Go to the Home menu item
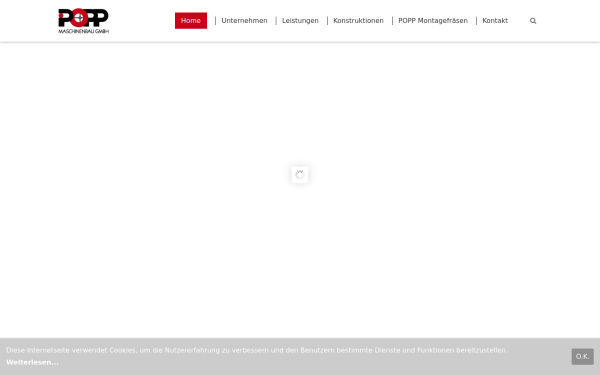This screenshot has height=375, width=600. [x=191, y=21]
